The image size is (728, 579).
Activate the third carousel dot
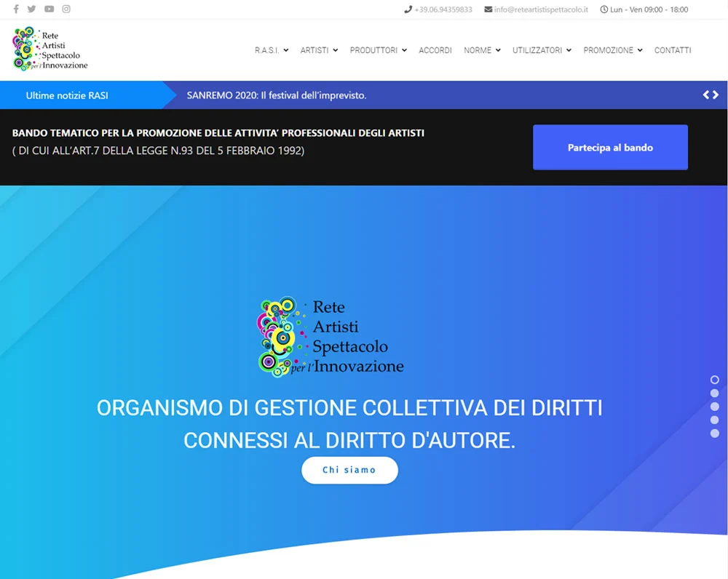[x=714, y=406]
